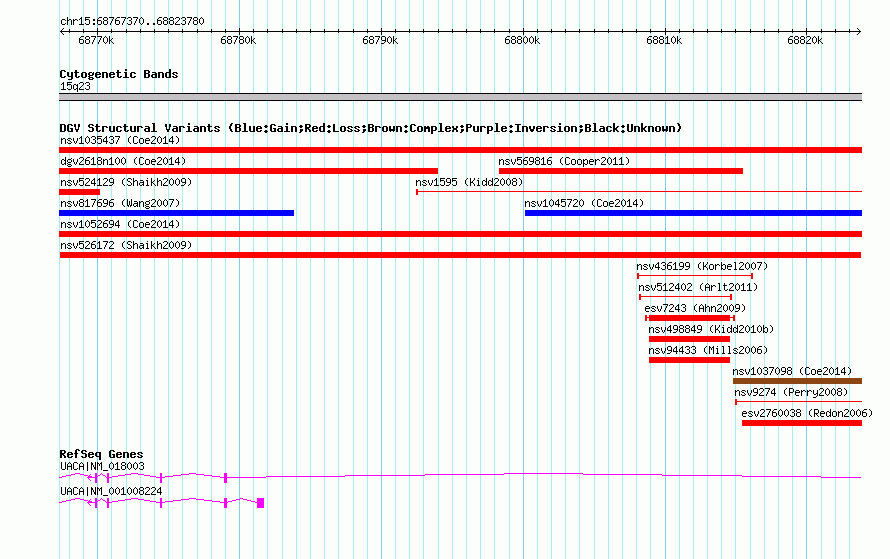
Task: Click the nsv512402 (Arlt2011) label
Action: (698, 287)
